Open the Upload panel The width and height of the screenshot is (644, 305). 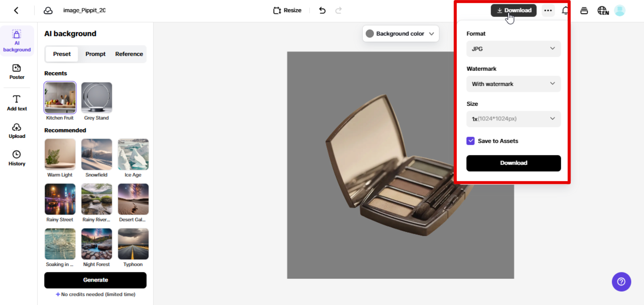[17, 131]
